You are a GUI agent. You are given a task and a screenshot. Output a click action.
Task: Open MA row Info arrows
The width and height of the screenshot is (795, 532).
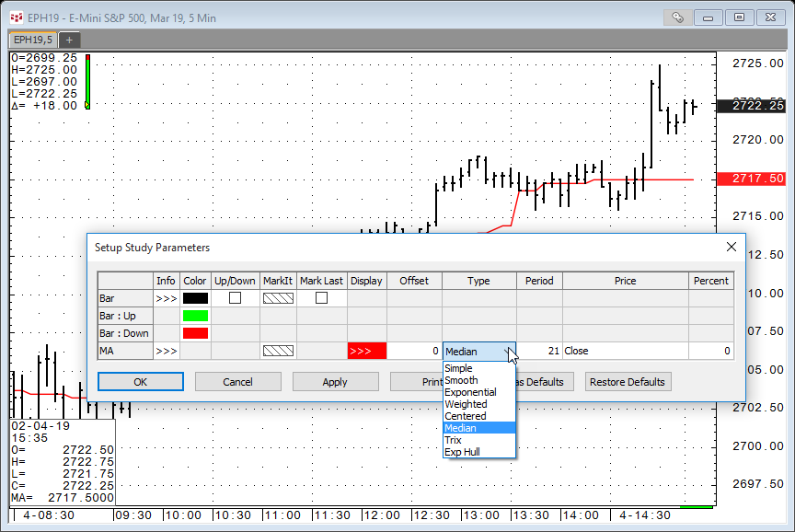[166, 351]
